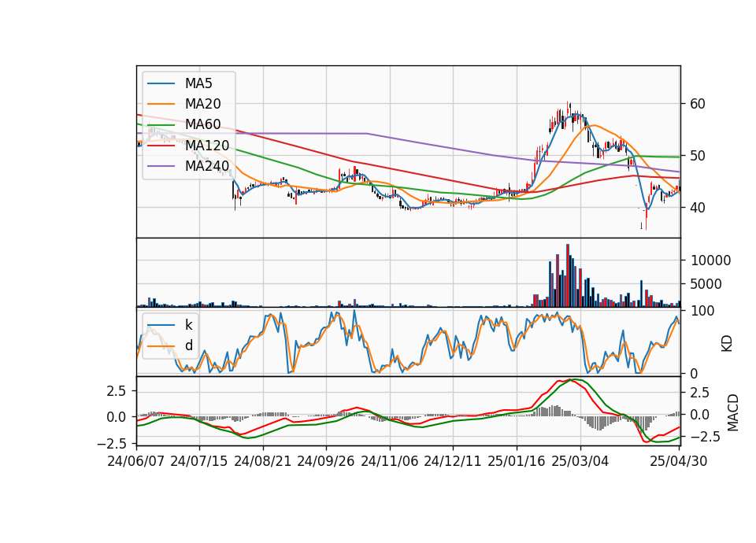This screenshot has width=756, height=543.
Task: Click the MACD axis label
Action: tap(733, 412)
